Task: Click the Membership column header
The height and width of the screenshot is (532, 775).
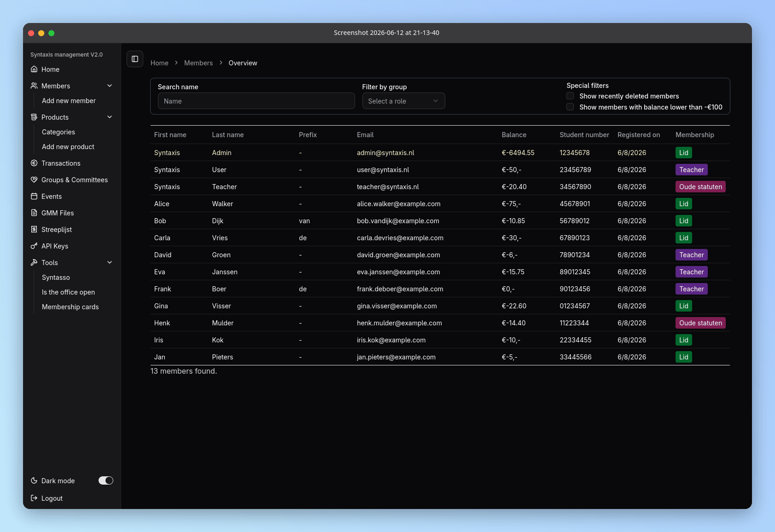Action: point(695,134)
